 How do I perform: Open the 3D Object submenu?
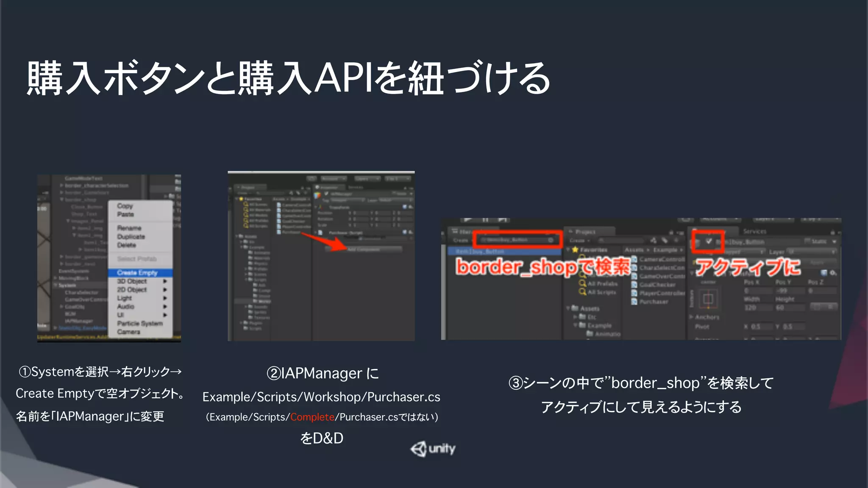click(140, 281)
